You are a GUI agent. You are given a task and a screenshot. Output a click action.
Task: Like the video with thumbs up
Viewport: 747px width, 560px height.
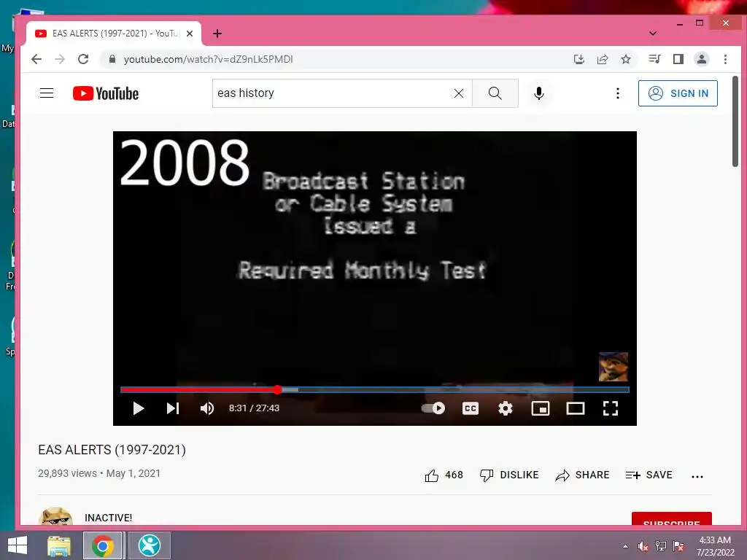[x=444, y=475]
